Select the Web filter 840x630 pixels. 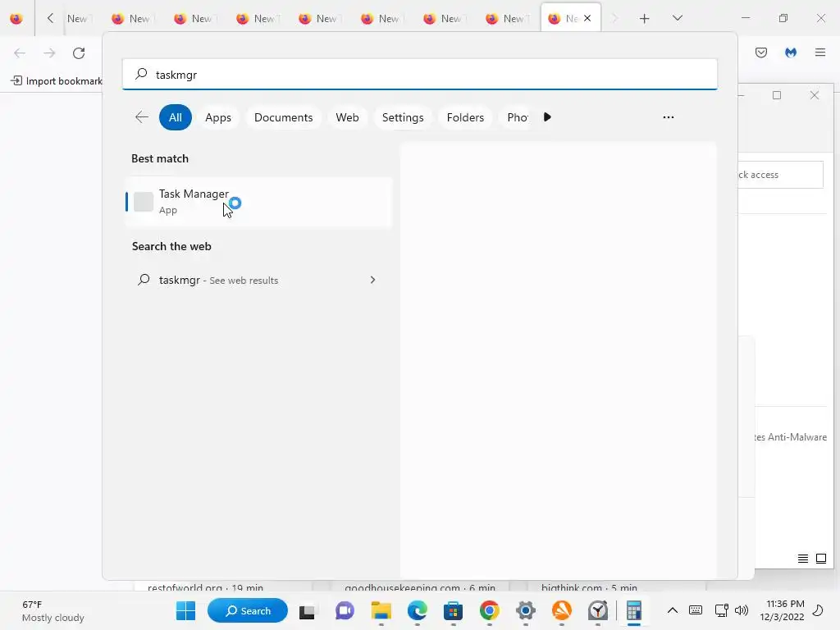click(x=347, y=117)
